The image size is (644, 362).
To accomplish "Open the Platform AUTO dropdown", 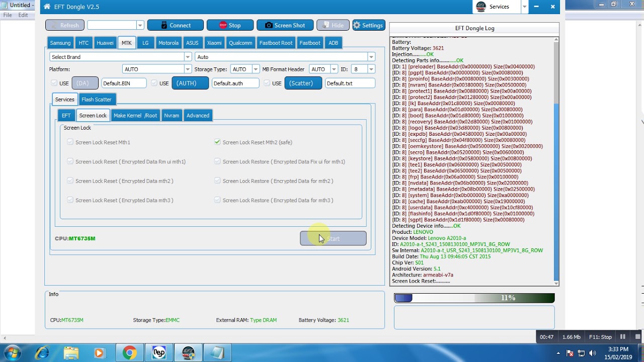I will point(156,69).
